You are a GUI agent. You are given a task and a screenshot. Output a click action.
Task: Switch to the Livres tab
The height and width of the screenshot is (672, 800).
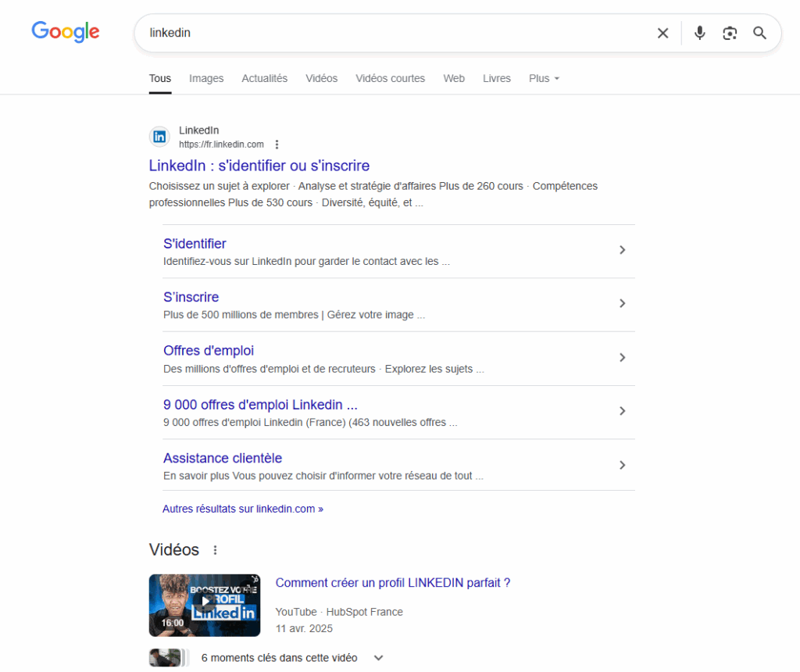[496, 79]
